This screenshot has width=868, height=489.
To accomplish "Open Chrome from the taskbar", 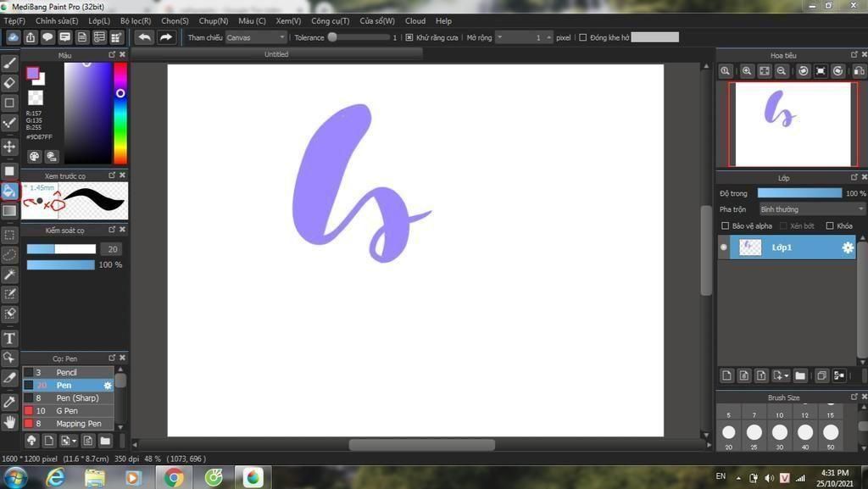I will (173, 477).
